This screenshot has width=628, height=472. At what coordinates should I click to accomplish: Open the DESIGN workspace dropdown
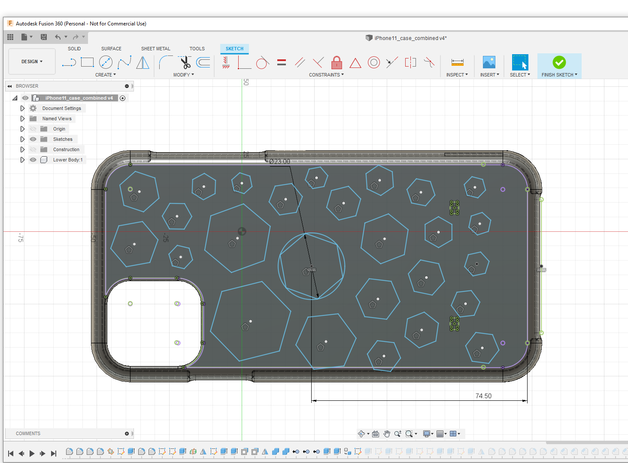click(32, 61)
